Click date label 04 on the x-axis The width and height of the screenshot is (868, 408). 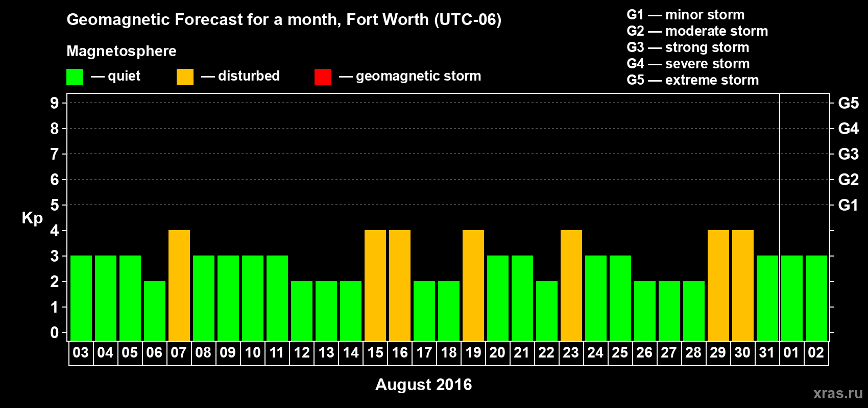(105, 353)
